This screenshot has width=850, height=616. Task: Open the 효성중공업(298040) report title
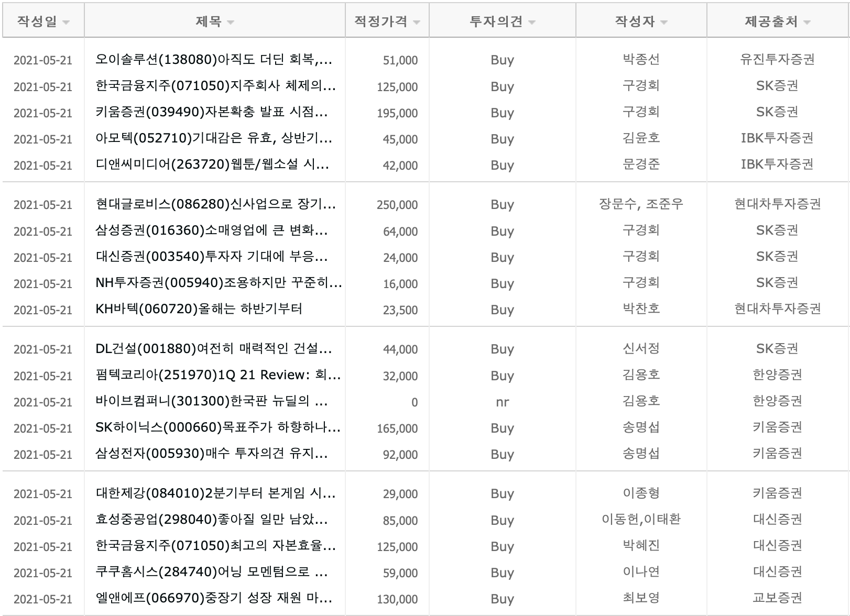coord(212,520)
